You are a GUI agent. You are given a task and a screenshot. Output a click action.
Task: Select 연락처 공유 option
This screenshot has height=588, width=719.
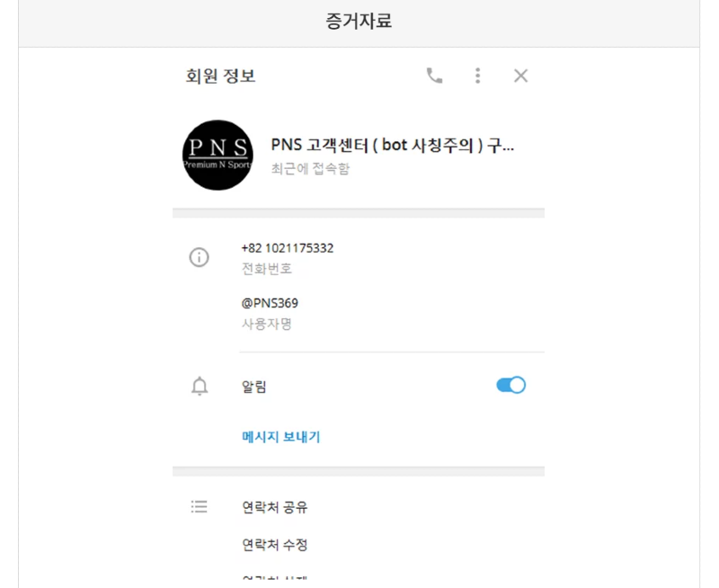point(275,507)
